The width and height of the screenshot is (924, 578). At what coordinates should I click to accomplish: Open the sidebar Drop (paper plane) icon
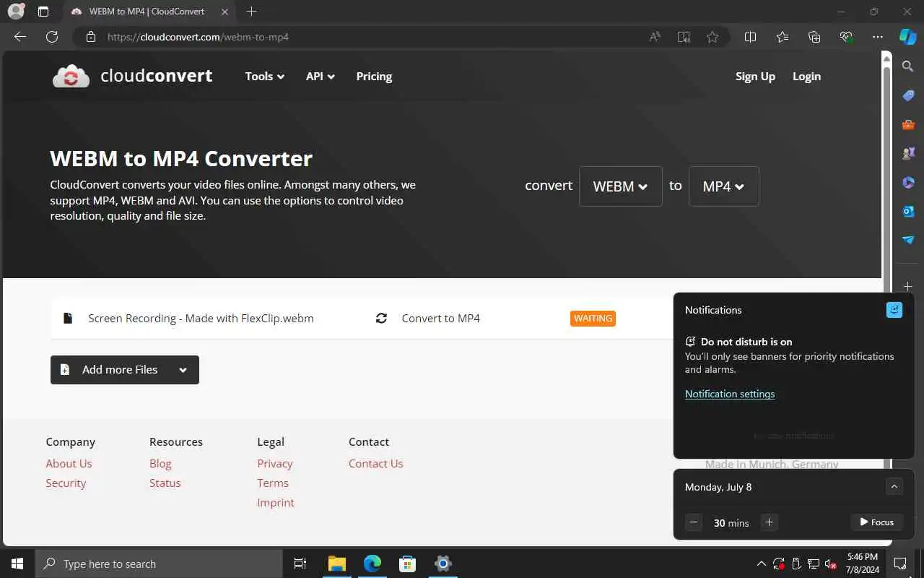(908, 240)
